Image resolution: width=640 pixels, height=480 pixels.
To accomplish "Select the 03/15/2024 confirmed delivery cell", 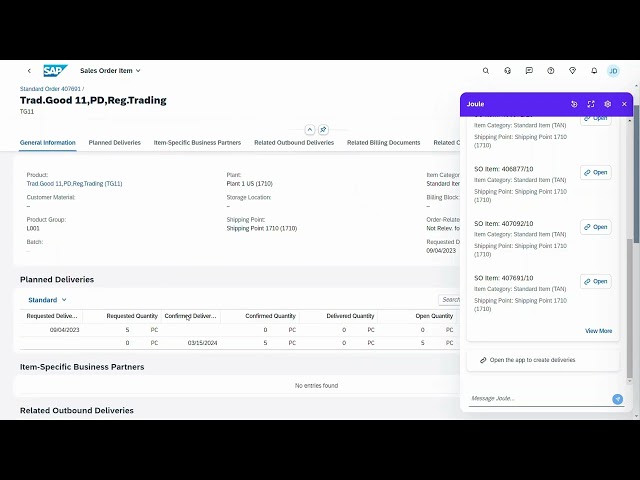I will click(x=202, y=343).
